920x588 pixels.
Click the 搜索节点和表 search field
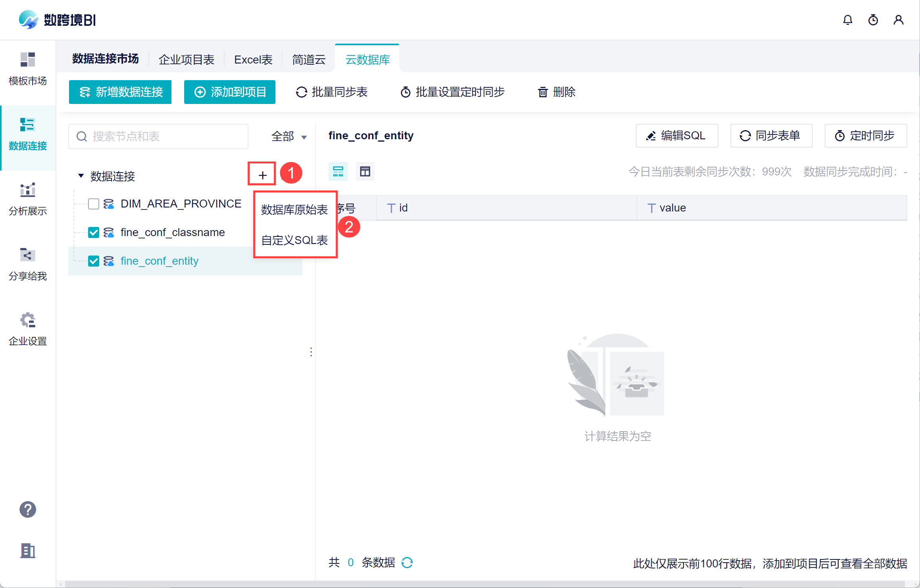[x=159, y=136]
